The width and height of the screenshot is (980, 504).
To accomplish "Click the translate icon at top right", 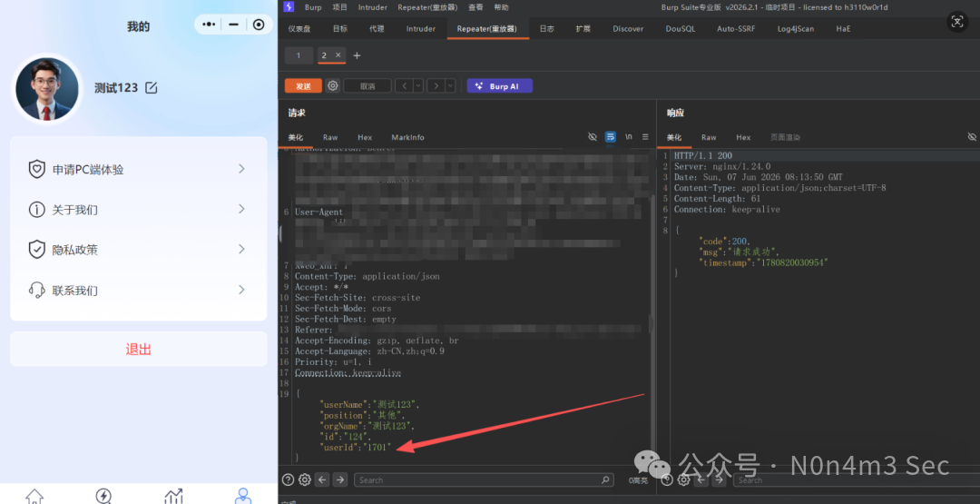I will click(x=957, y=21).
